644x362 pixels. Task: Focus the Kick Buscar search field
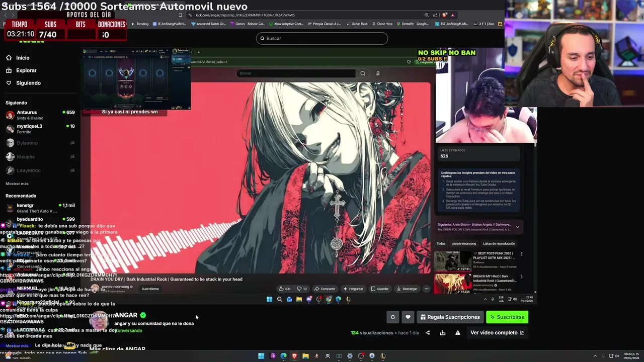point(322,38)
